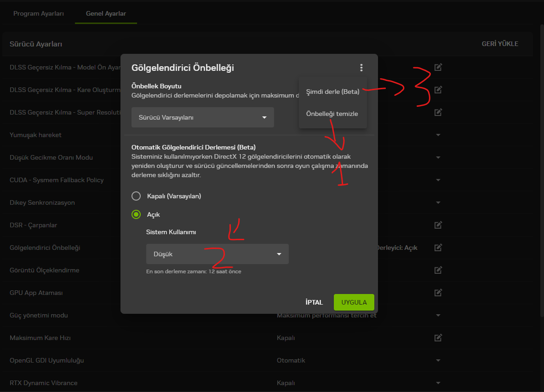Viewport: 544px width, 392px height.
Task: Select the Yumuşak hareket row label
Action: 35,135
